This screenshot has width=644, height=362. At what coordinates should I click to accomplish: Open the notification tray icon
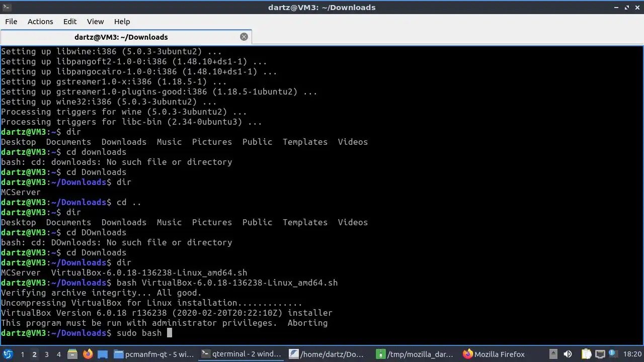click(x=614, y=354)
